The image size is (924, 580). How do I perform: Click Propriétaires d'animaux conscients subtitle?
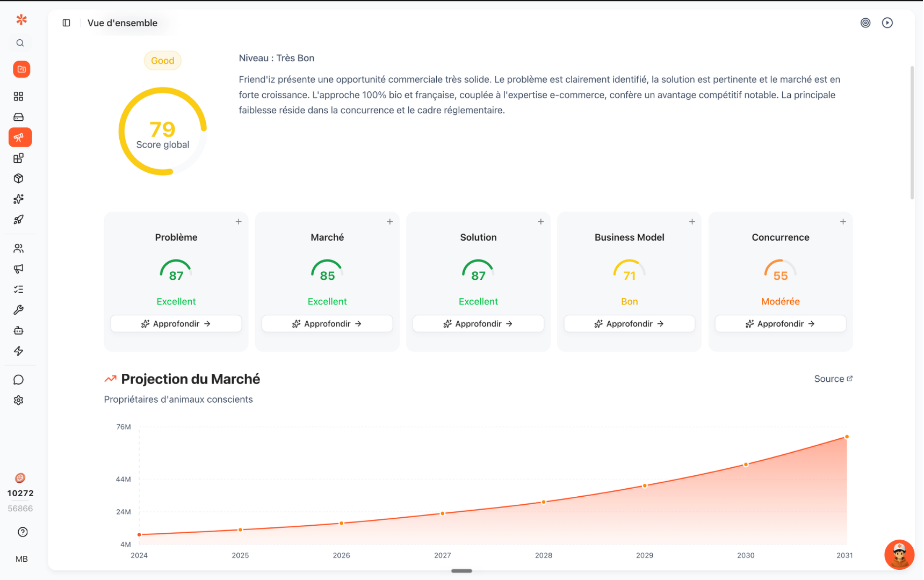178,400
